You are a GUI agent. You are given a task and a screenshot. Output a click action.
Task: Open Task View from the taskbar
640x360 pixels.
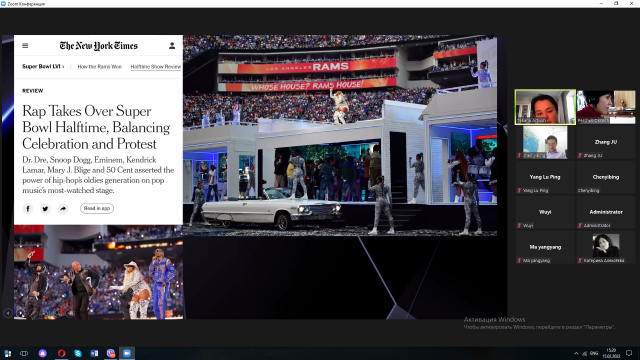[x=24, y=353]
